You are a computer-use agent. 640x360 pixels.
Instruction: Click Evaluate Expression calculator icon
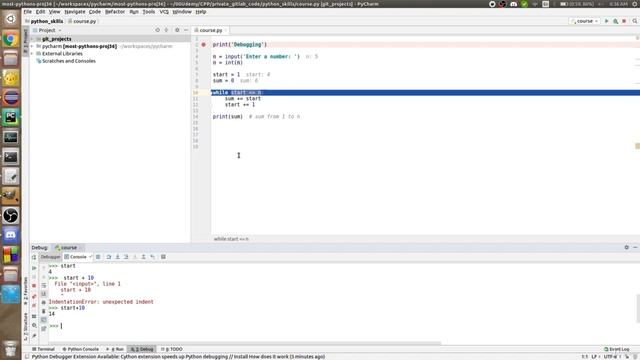[163, 257]
